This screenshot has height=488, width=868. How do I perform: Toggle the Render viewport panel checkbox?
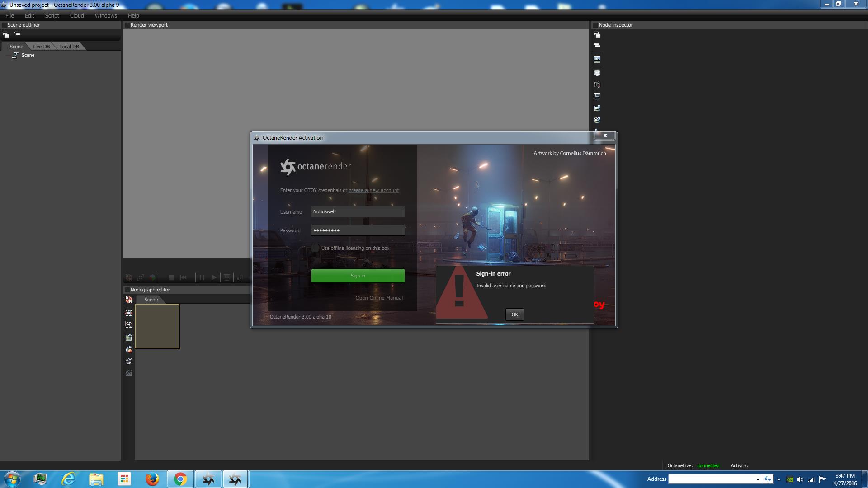pyautogui.click(x=127, y=25)
